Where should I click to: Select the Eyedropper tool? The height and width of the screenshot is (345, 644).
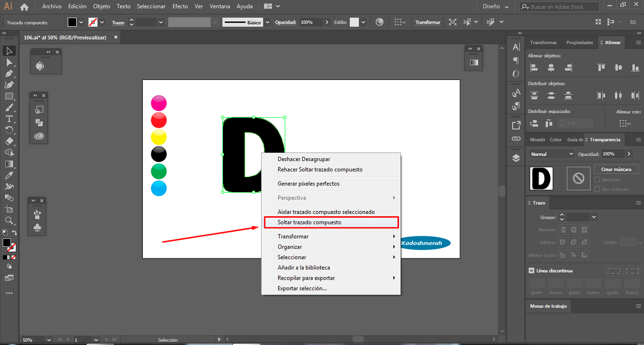(9, 175)
